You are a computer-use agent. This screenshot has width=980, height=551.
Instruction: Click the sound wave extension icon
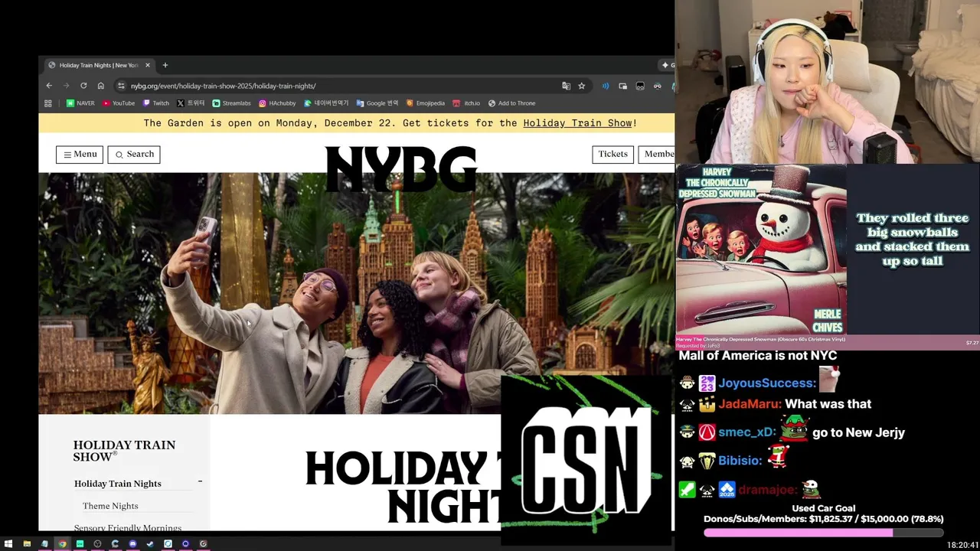pos(605,86)
